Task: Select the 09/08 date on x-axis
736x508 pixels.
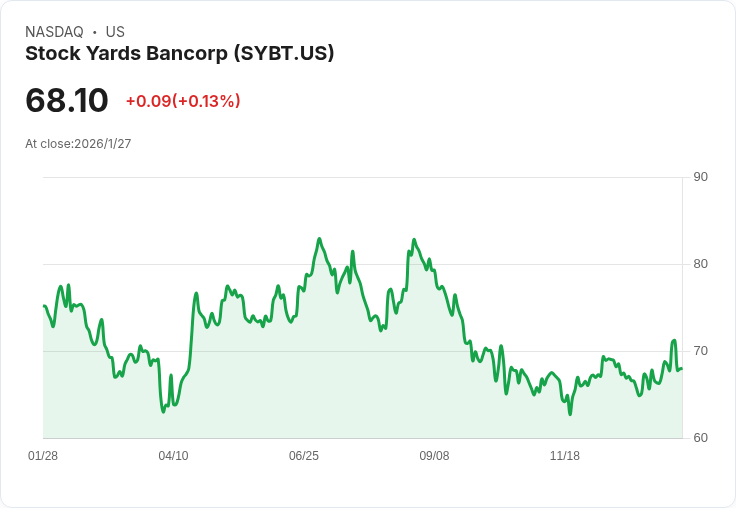Action: tap(434, 456)
